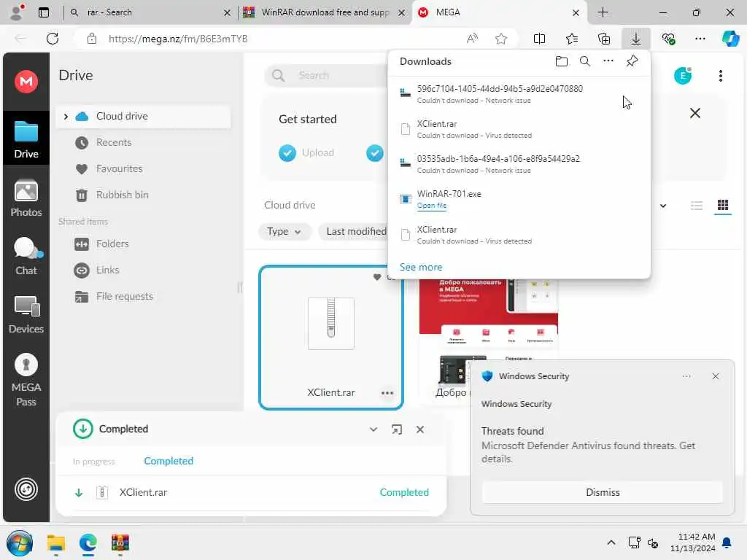Image resolution: width=747 pixels, height=560 pixels.
Task: Toggle browser Downloads button
Action: point(636,39)
